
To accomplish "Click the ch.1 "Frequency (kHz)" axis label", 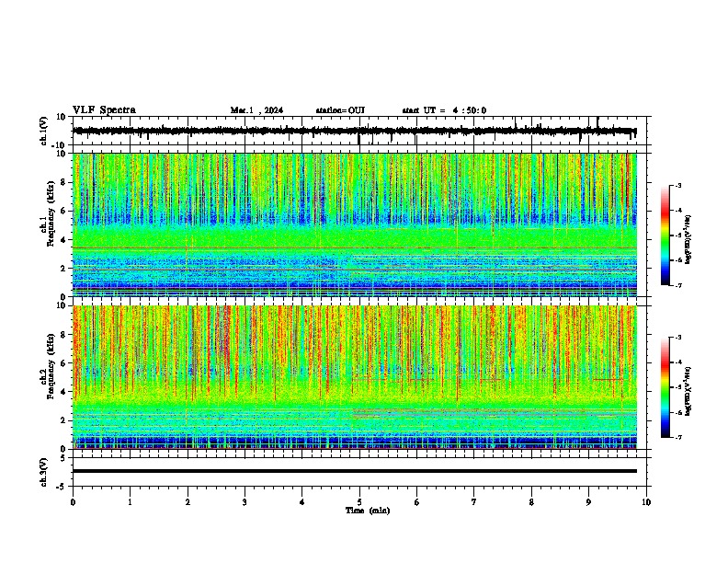I will [x=51, y=213].
